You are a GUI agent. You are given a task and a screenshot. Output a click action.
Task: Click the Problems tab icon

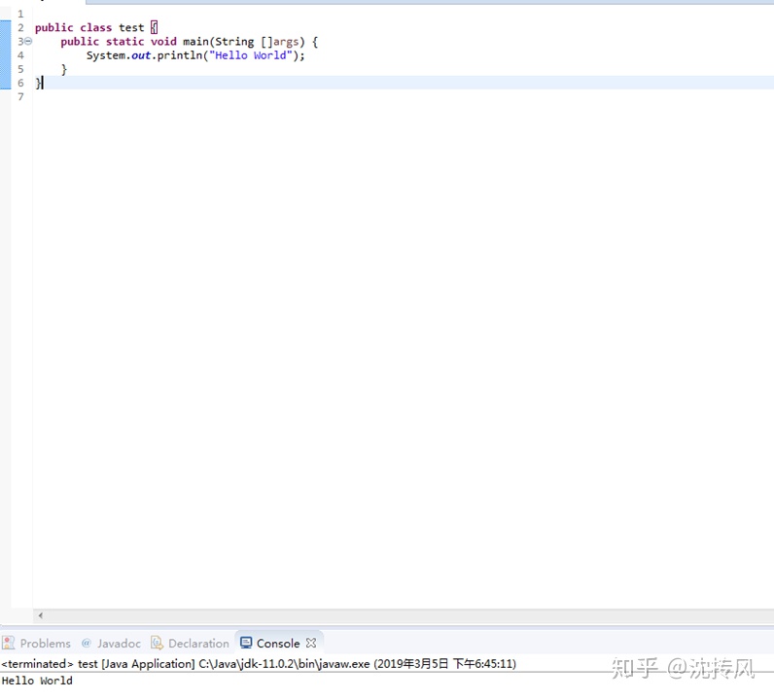click(x=9, y=643)
